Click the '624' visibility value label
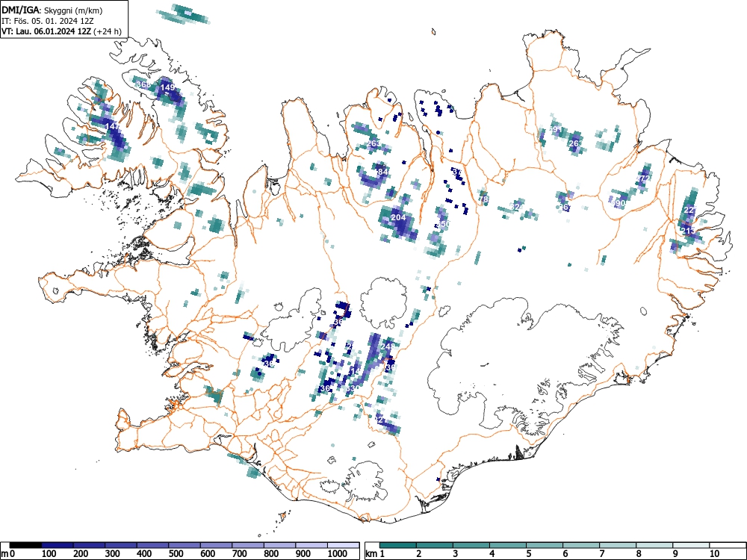The image size is (747, 560). pos(517,206)
